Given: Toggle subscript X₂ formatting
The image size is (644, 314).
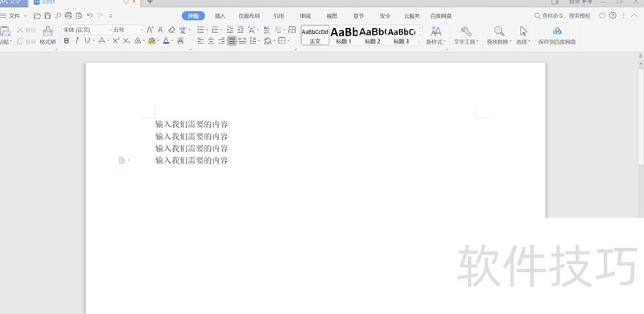Looking at the screenshot, I should click(x=126, y=41).
